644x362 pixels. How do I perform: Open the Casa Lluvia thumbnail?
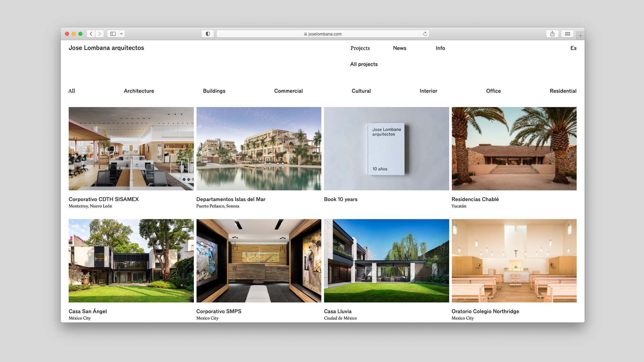pyautogui.click(x=386, y=261)
